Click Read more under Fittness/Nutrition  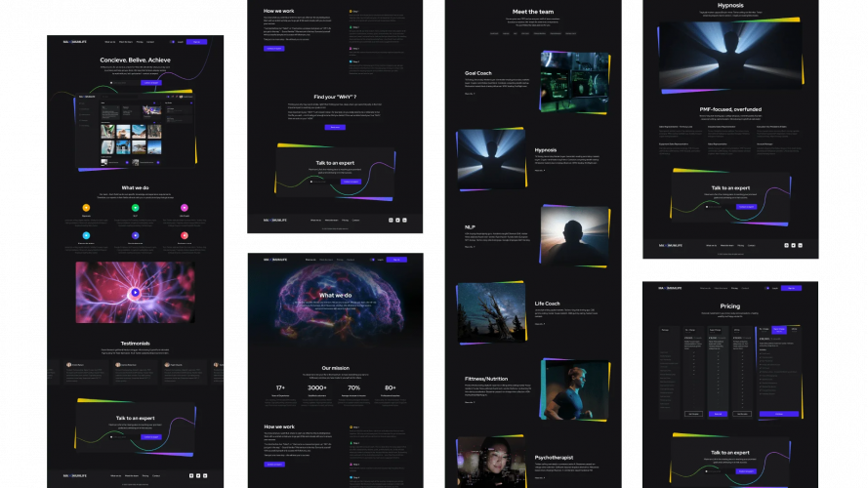pos(470,402)
